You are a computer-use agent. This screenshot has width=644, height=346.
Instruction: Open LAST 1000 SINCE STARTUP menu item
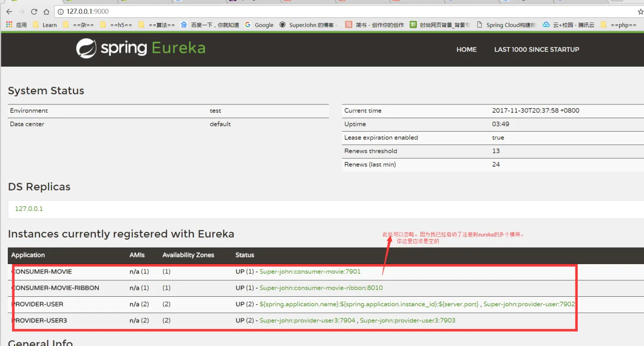point(536,49)
